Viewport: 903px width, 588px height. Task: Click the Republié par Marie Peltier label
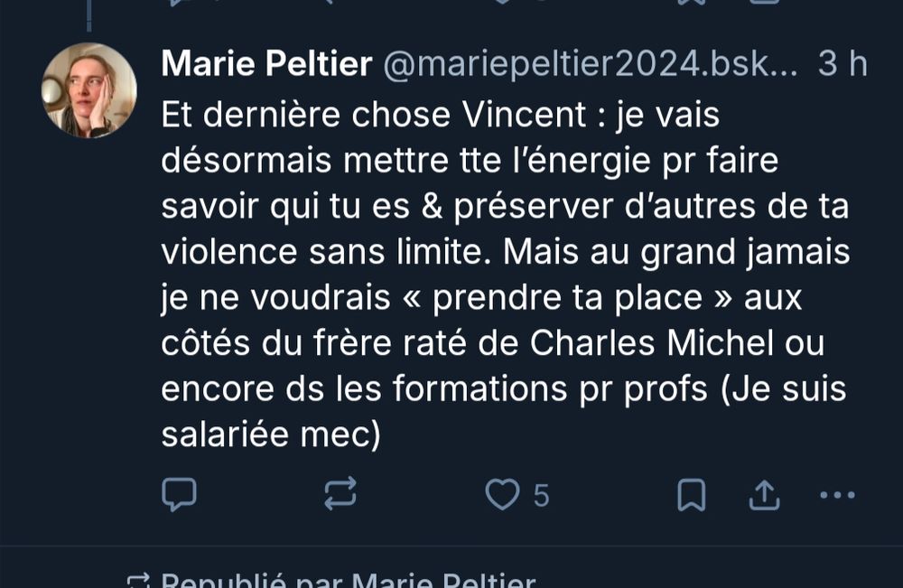(349, 579)
